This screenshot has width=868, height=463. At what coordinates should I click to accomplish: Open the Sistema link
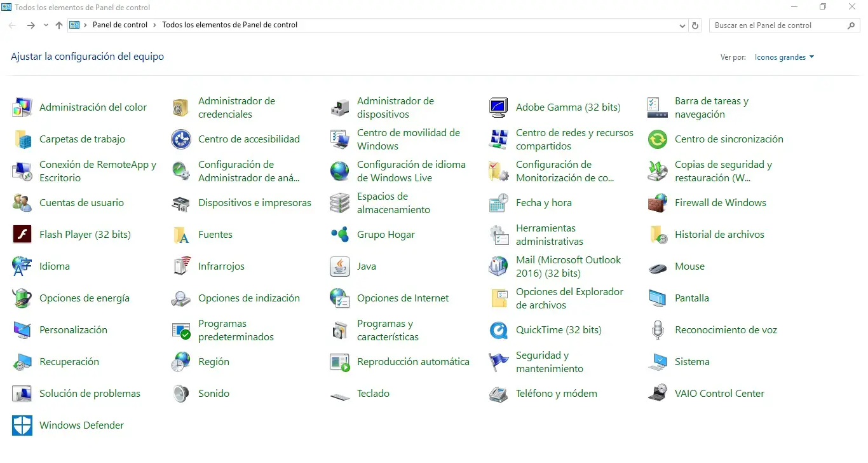click(692, 362)
